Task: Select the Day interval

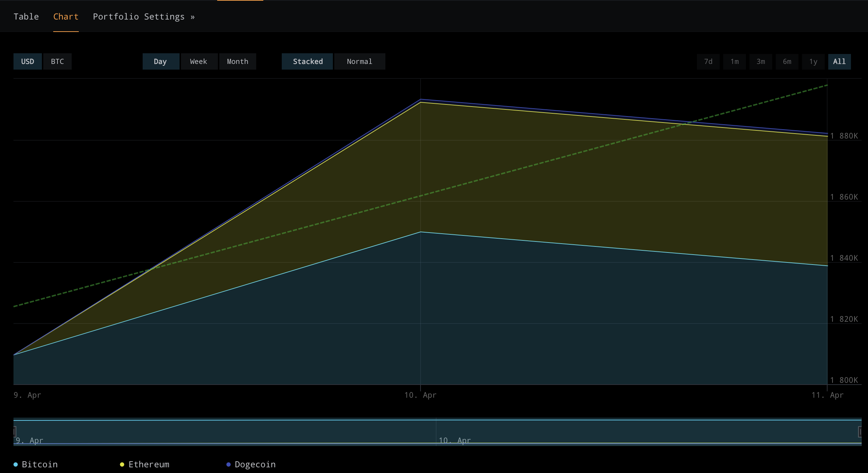Action: coord(161,61)
